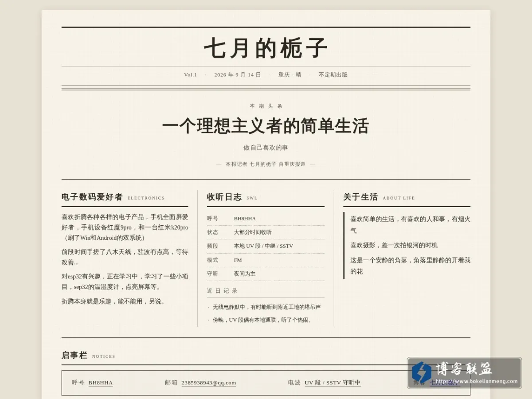532x399 pixels.
Task: Click the quote 这是一个安静的角落
Action: pos(410,266)
